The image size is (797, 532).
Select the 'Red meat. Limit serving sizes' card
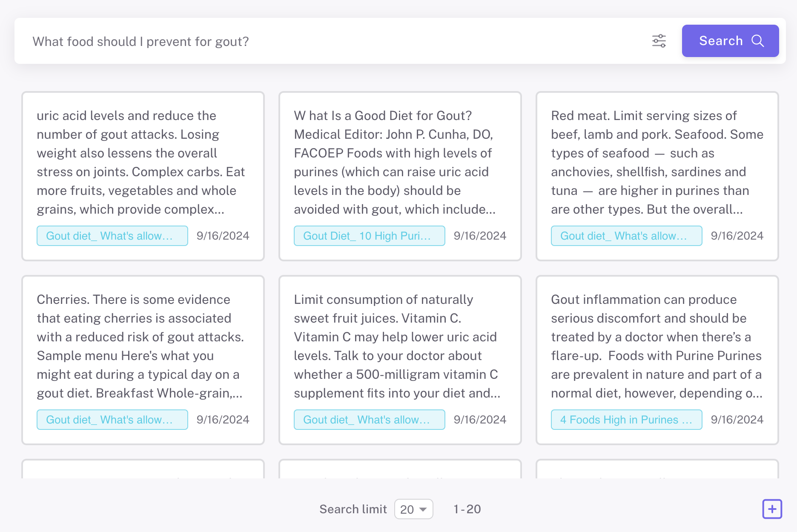657,163
